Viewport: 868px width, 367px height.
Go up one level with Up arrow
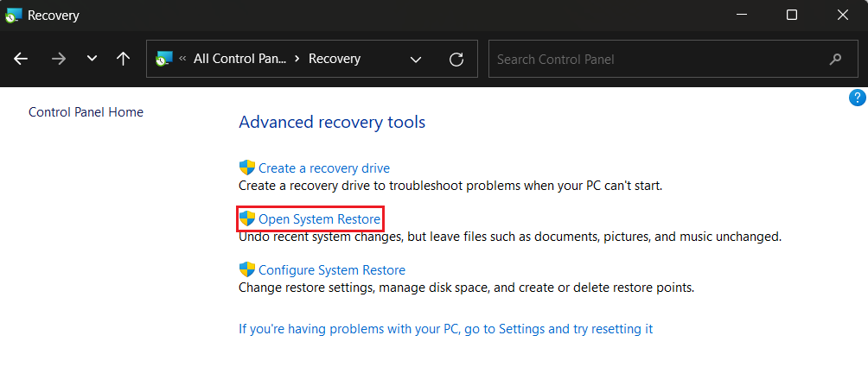tap(124, 59)
